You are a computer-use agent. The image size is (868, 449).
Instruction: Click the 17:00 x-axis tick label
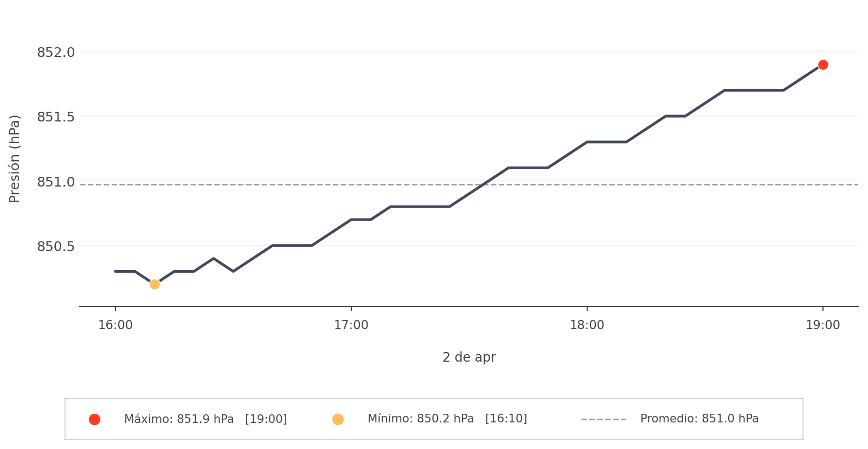(351, 325)
